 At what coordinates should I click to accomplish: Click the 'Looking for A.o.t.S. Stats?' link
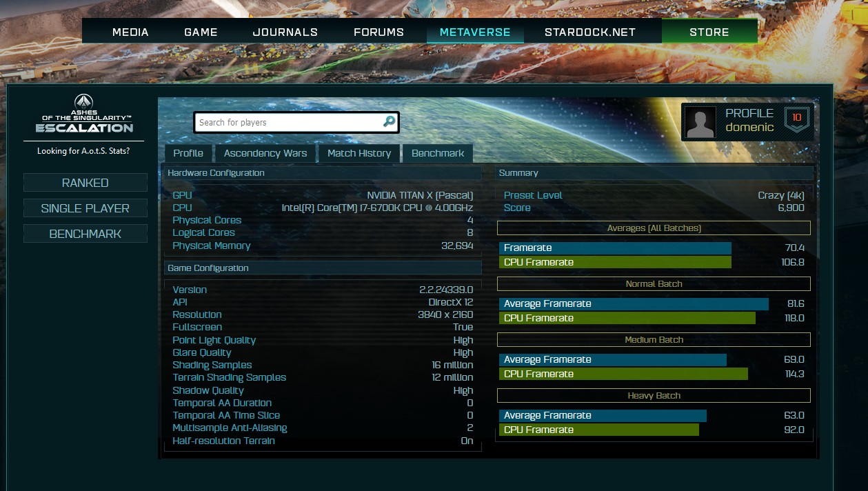click(x=83, y=151)
